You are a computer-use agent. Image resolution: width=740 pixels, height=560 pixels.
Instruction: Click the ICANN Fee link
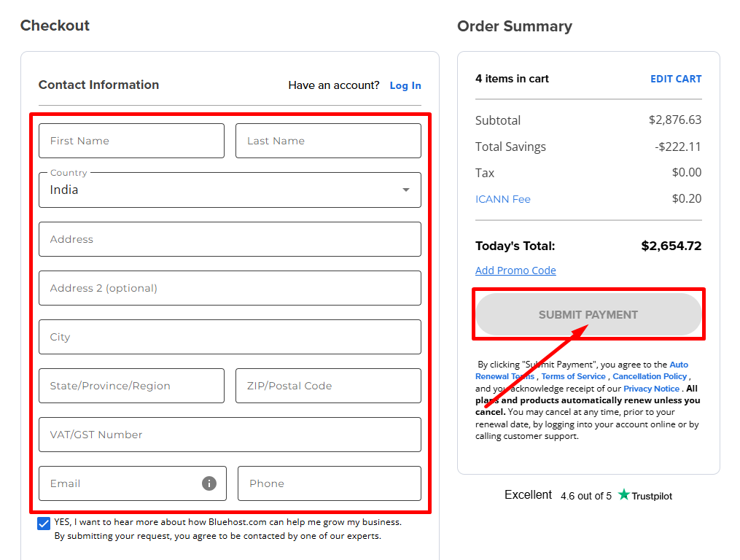[502, 198]
